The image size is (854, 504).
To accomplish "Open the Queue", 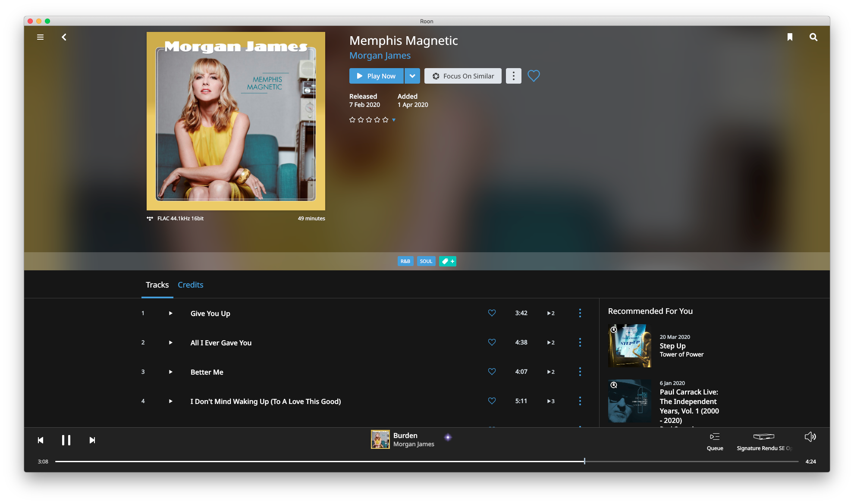I will 715,441.
